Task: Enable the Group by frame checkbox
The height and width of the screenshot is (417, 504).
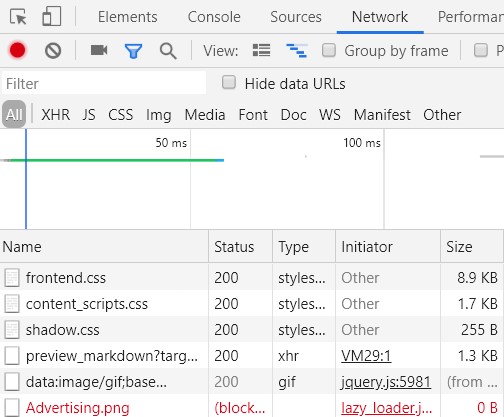Action: pyautogui.click(x=329, y=50)
